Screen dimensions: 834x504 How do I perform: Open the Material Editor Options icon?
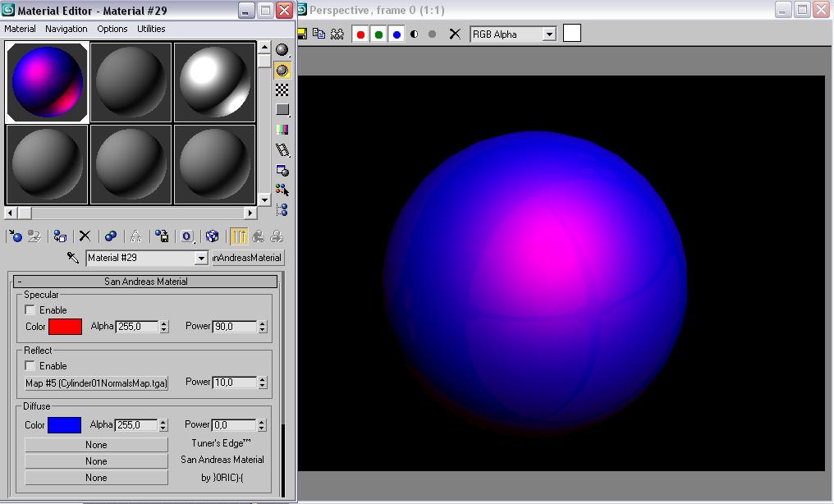(x=282, y=170)
